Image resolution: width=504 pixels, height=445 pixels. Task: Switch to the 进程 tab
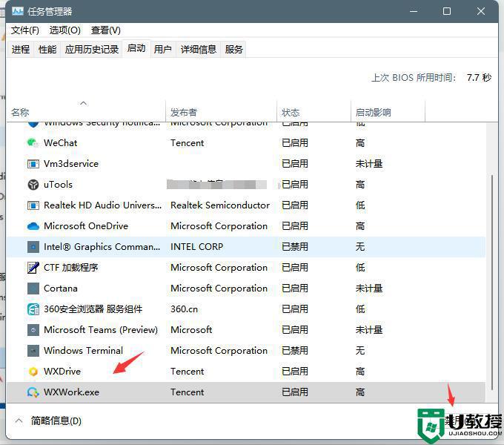(21, 49)
